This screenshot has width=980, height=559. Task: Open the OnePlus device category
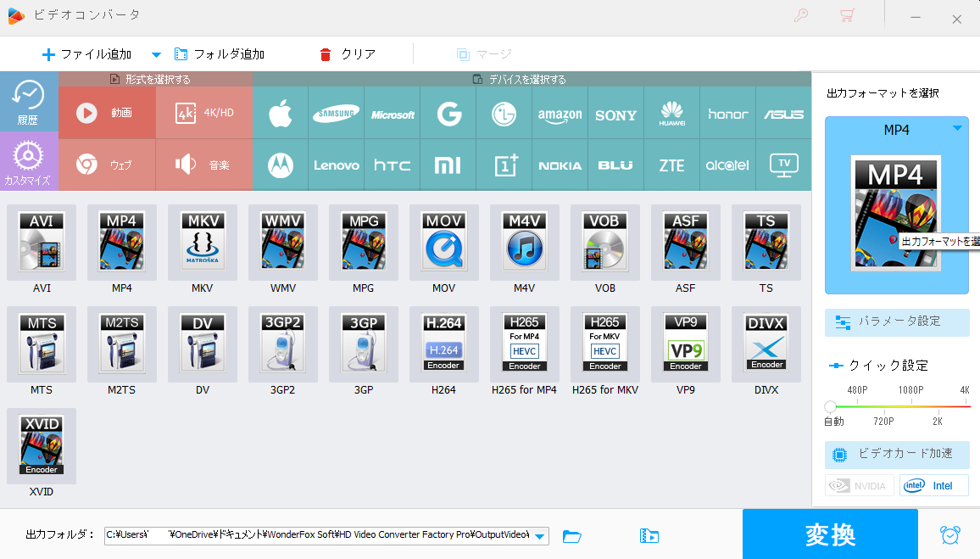[504, 165]
